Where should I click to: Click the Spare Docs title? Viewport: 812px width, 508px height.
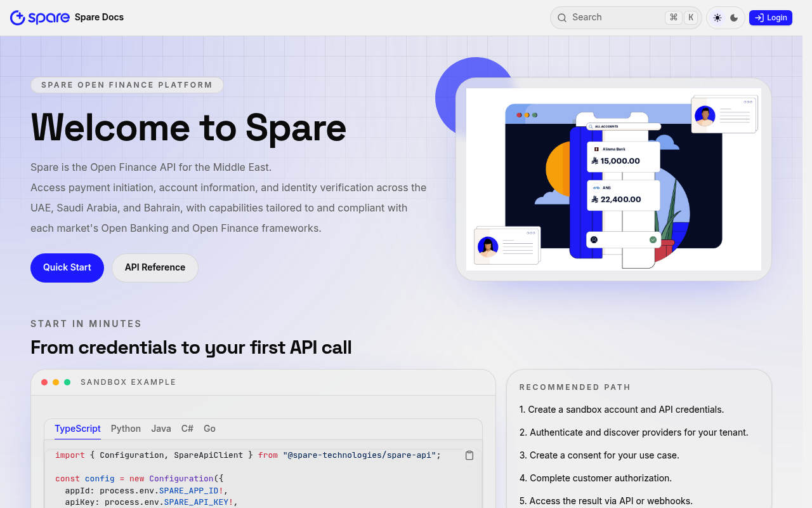99,17
